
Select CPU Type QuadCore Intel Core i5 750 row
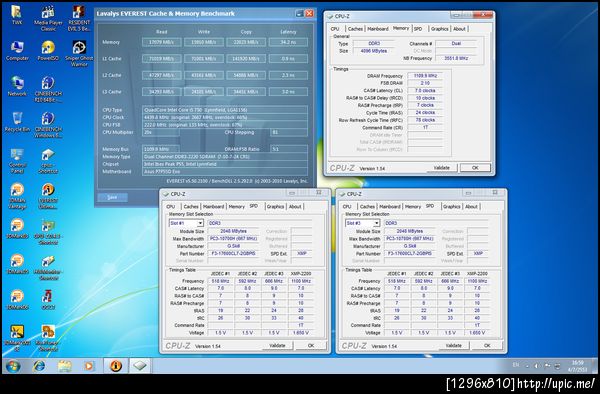225,110
